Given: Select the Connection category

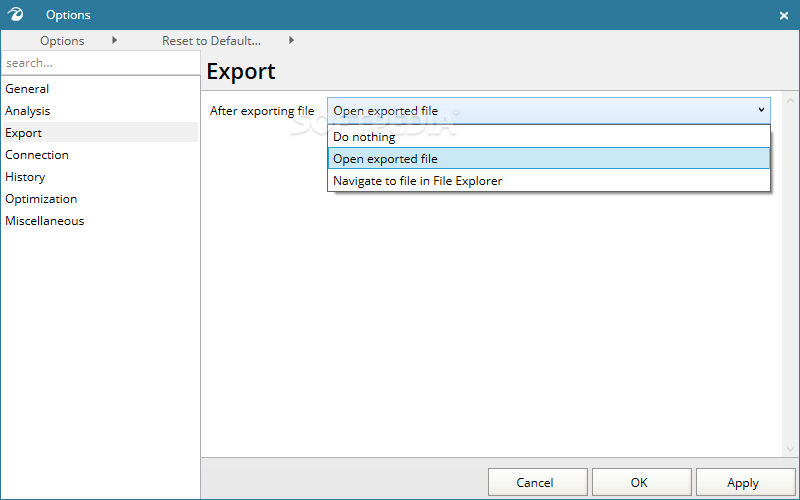Looking at the screenshot, I should tap(101, 155).
